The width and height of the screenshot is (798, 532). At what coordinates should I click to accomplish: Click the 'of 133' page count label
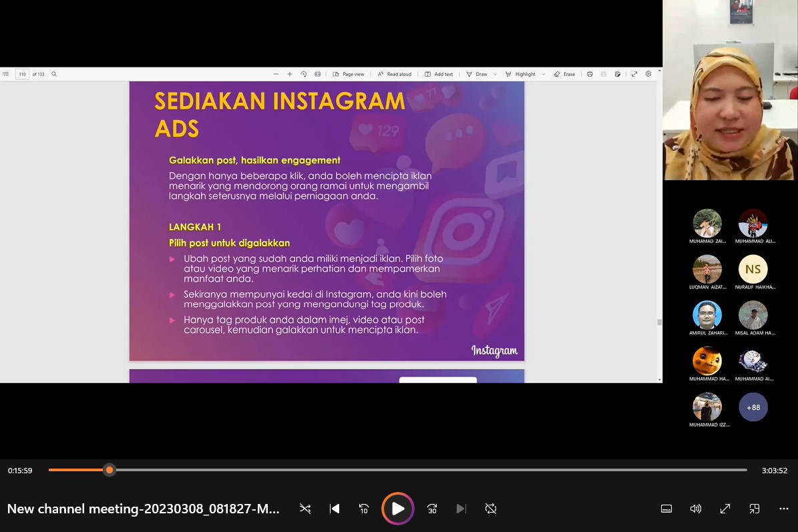point(38,74)
